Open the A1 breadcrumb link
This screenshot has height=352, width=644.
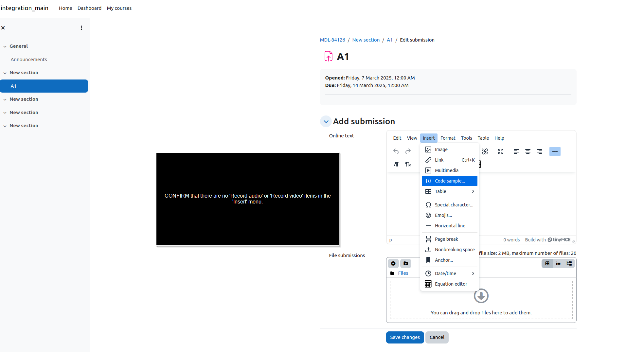click(x=389, y=40)
